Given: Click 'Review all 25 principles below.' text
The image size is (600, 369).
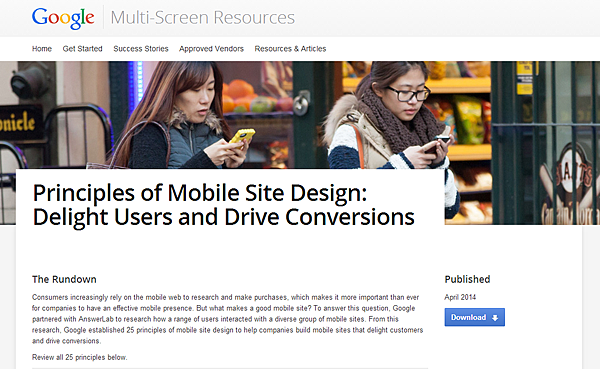Looking at the screenshot, I should click(x=80, y=357).
